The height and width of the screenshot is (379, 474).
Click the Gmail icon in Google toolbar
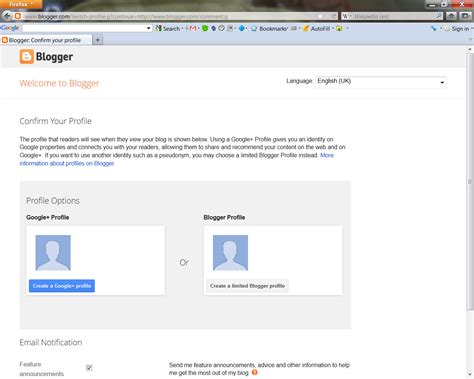coord(192,29)
